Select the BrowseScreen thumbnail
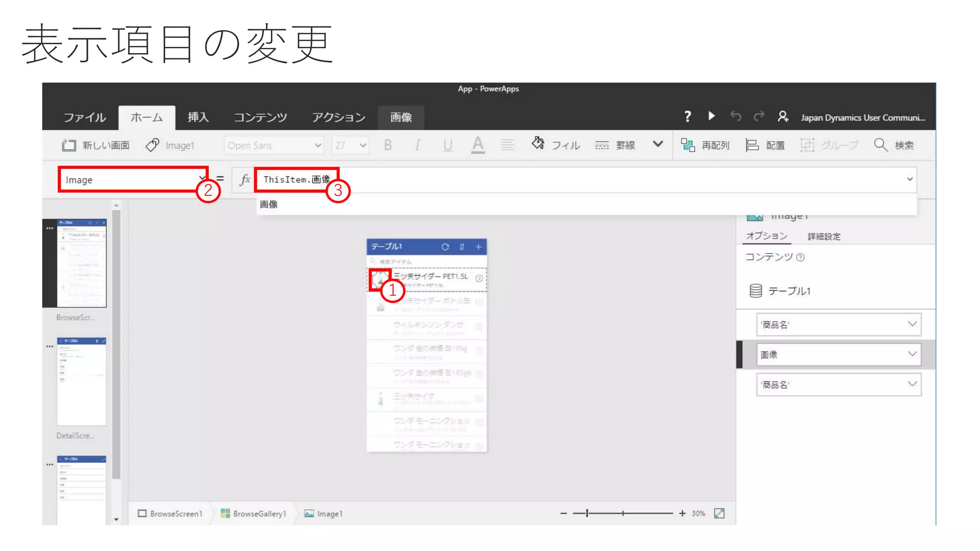 82,263
